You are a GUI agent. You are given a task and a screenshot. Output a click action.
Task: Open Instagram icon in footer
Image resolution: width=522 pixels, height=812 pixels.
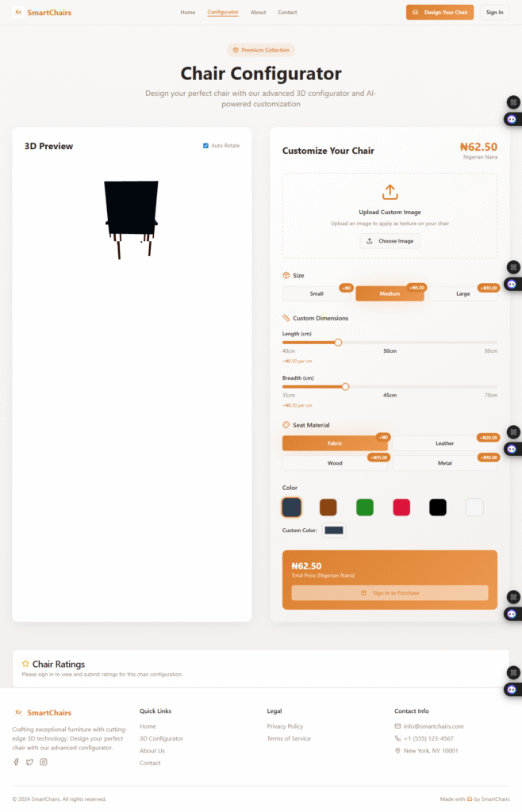(44, 762)
